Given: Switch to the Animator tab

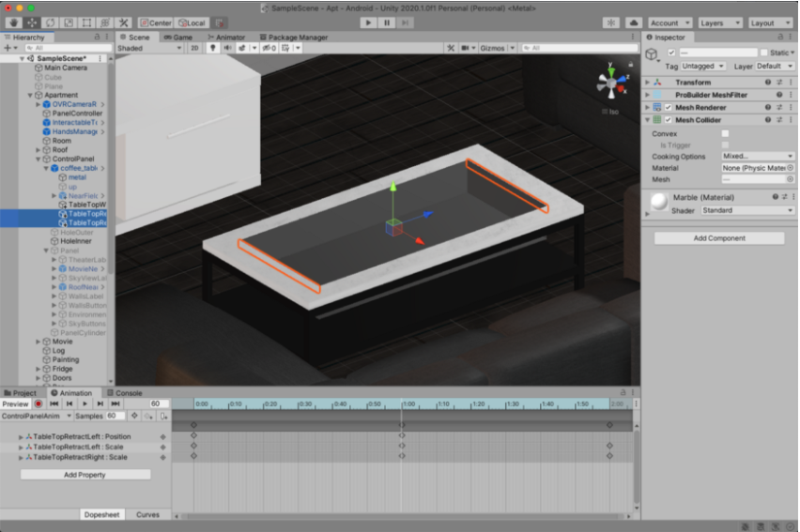Looking at the screenshot, I should pos(226,38).
